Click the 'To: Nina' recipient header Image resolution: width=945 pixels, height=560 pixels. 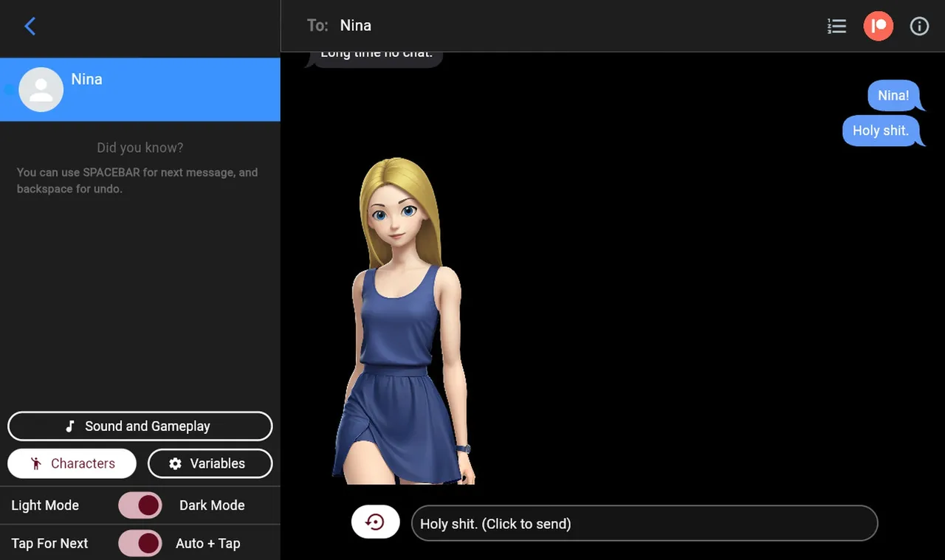point(339,26)
